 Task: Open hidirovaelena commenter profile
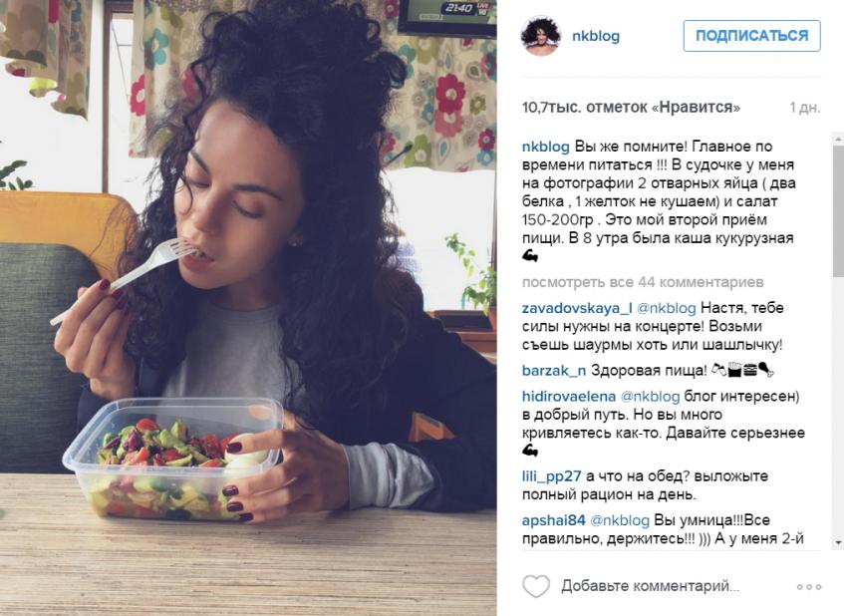pyautogui.click(x=568, y=397)
